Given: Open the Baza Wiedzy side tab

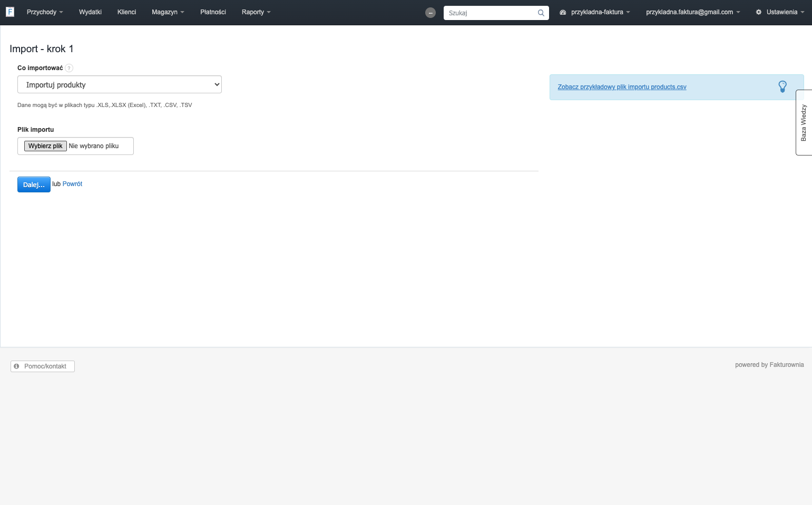Looking at the screenshot, I should [804, 123].
